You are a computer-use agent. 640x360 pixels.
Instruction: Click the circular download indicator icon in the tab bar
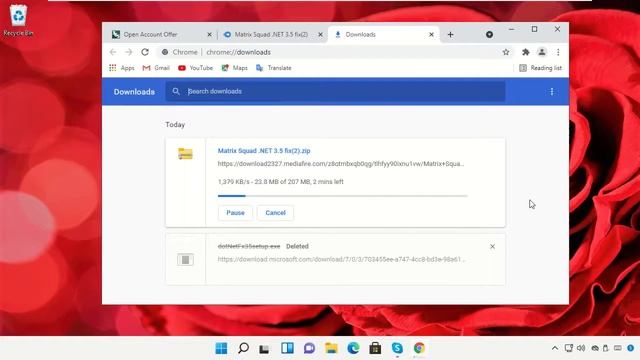point(489,35)
